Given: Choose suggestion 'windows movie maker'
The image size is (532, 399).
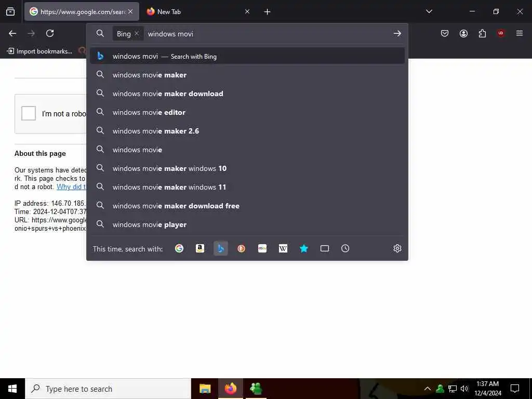Looking at the screenshot, I should (247, 75).
